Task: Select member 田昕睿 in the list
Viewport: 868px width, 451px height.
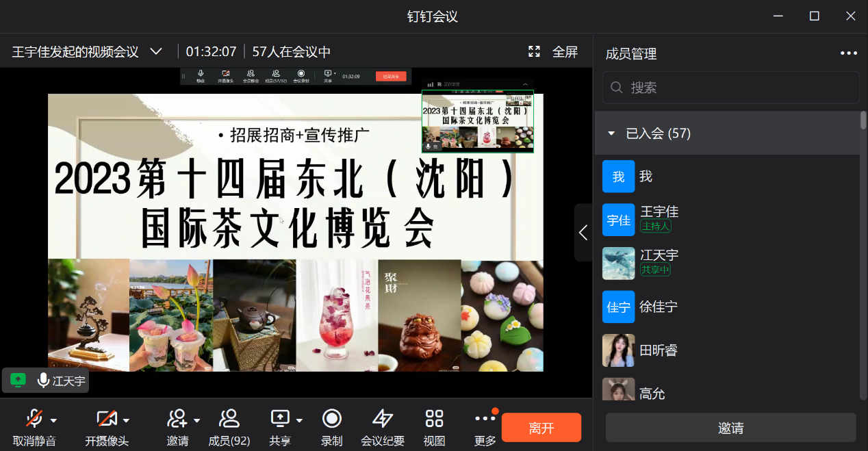Action: point(727,350)
